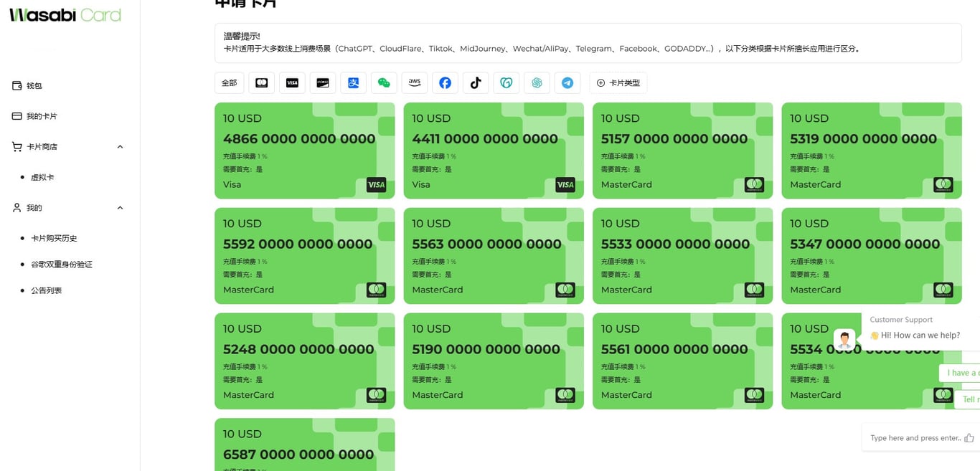Open 虚拟卡 submenu item

tap(42, 177)
